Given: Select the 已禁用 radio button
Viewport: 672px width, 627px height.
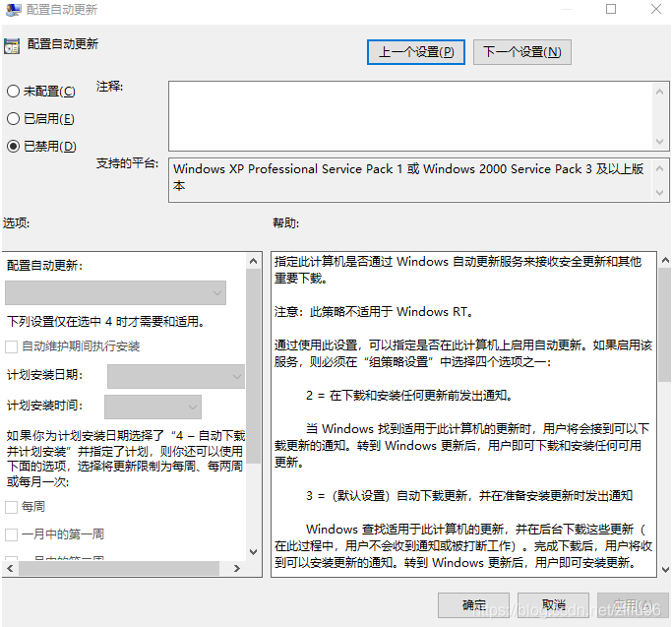Looking at the screenshot, I should tap(13, 147).
